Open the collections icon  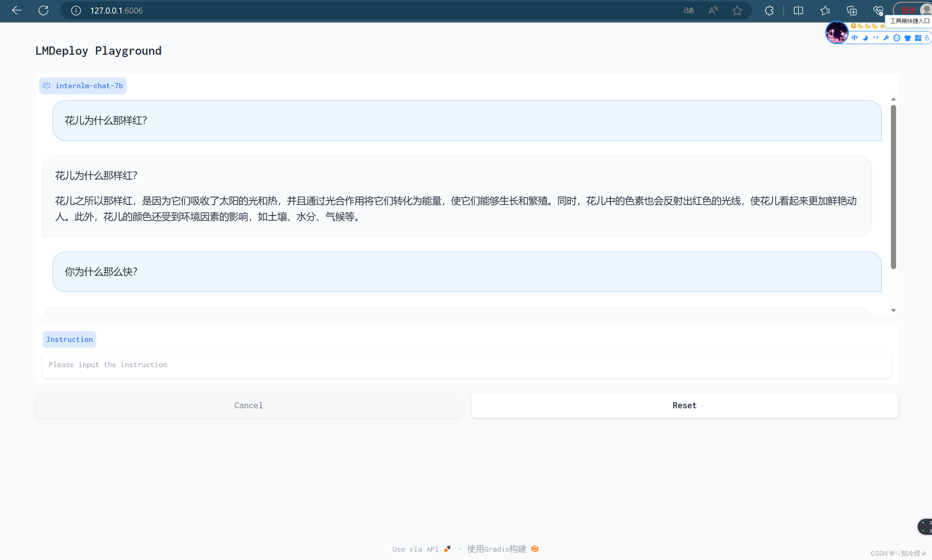pos(852,10)
